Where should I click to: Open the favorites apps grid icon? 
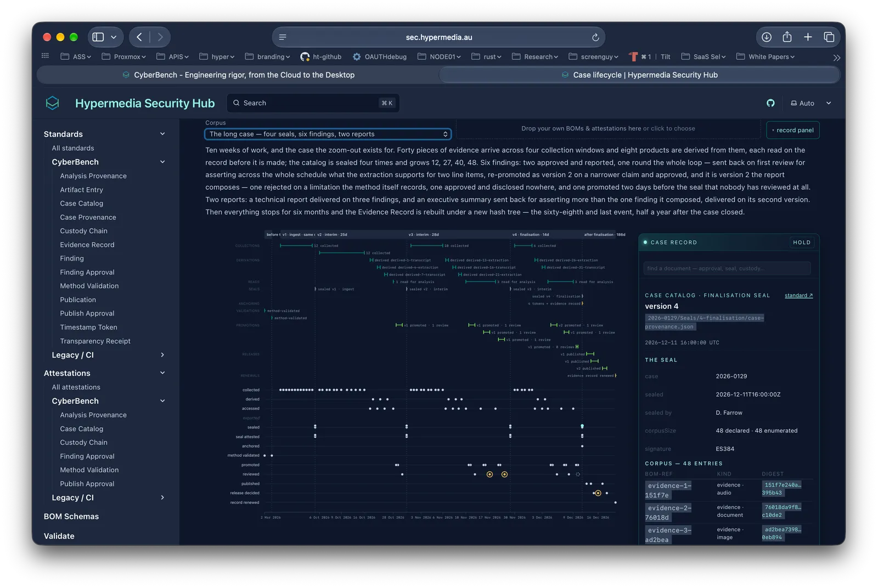45,56
